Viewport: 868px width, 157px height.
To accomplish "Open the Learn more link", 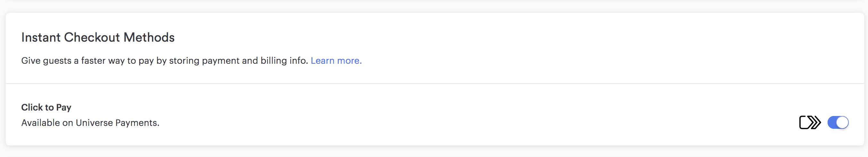I will pyautogui.click(x=336, y=61).
